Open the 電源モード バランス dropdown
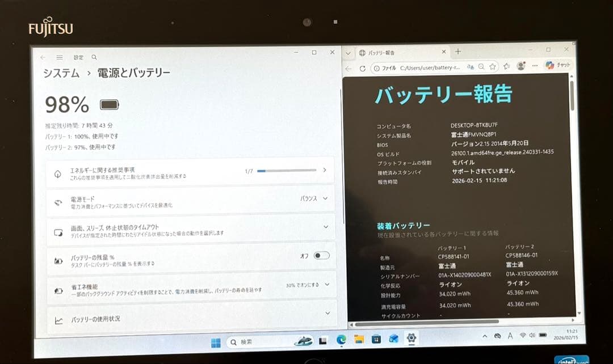 [314, 198]
